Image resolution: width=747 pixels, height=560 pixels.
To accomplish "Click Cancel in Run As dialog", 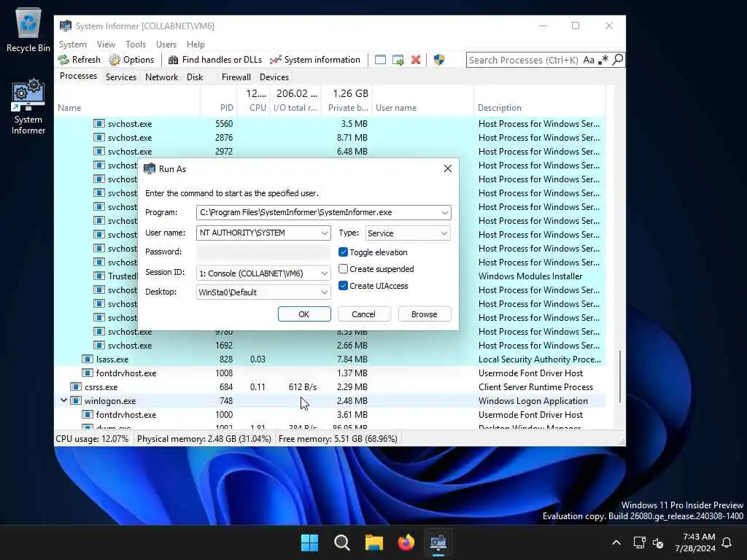I will coord(364,314).
